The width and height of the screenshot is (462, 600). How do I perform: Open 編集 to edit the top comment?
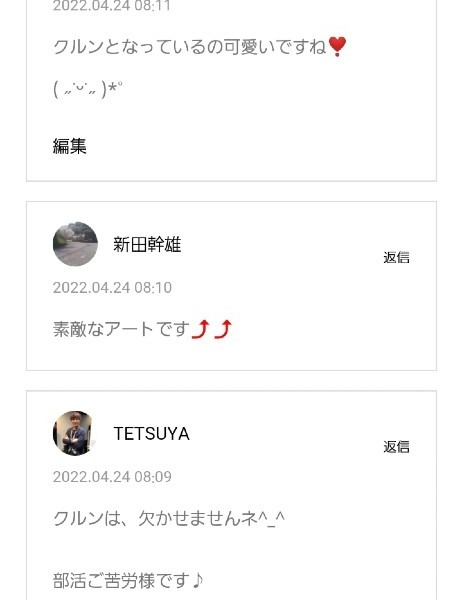pyautogui.click(x=70, y=146)
